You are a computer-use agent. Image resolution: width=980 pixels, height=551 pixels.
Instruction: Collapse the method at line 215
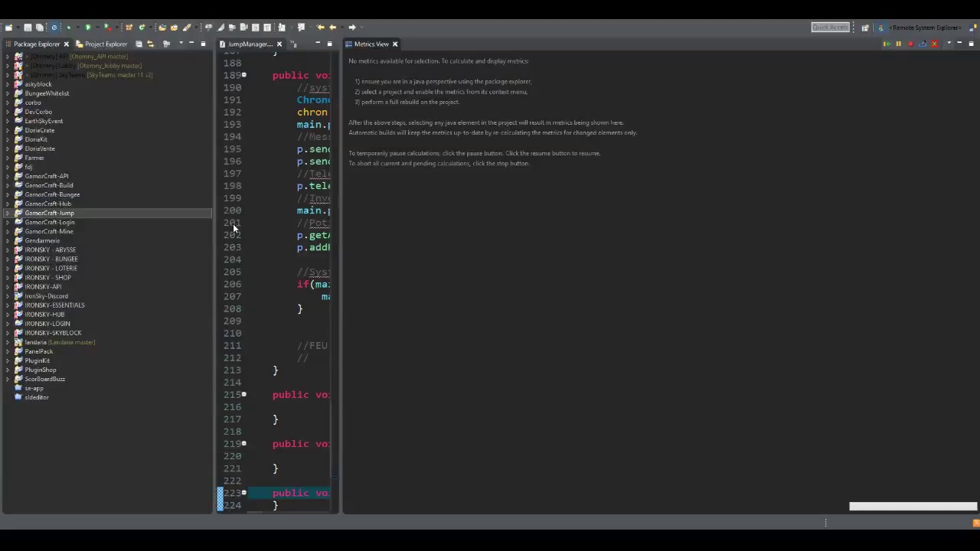coord(244,394)
